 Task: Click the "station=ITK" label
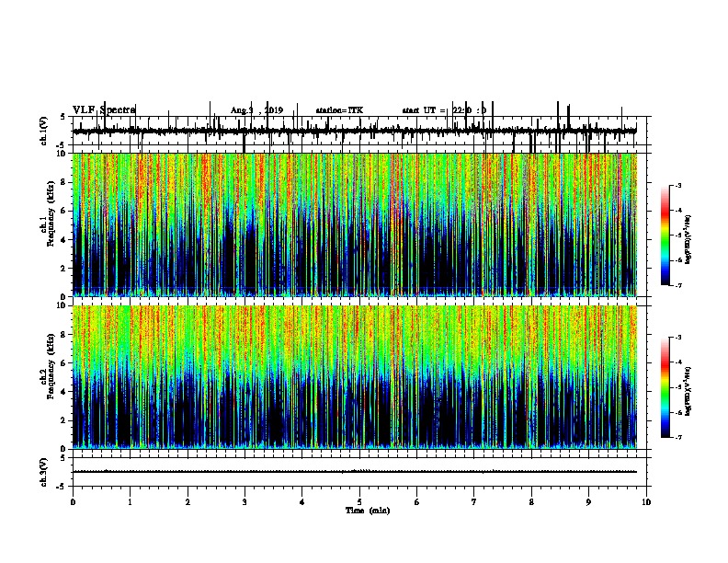[x=339, y=110]
